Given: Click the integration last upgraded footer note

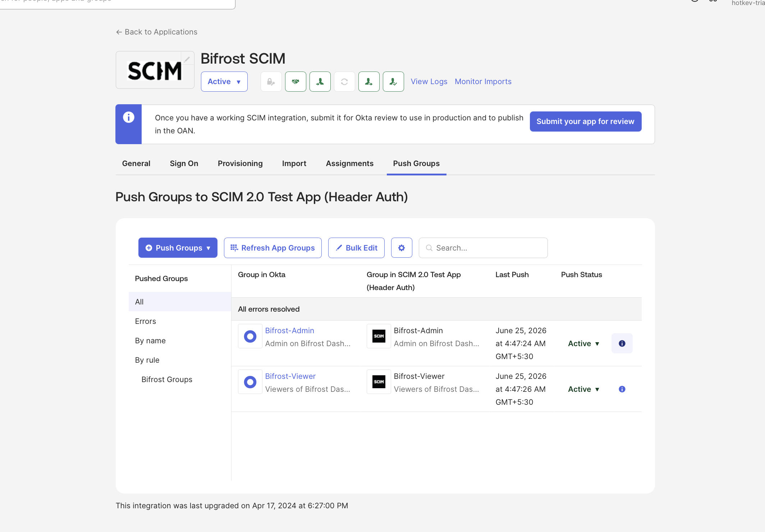Looking at the screenshot, I should click(x=232, y=506).
